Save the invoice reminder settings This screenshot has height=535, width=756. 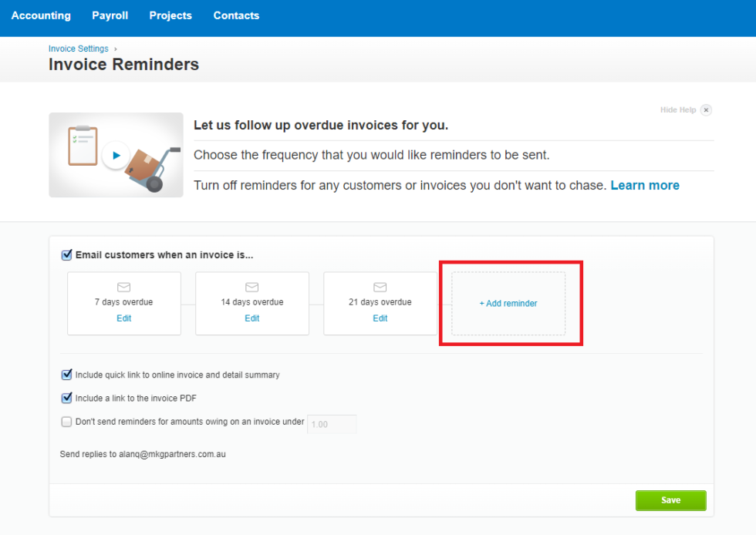point(670,500)
